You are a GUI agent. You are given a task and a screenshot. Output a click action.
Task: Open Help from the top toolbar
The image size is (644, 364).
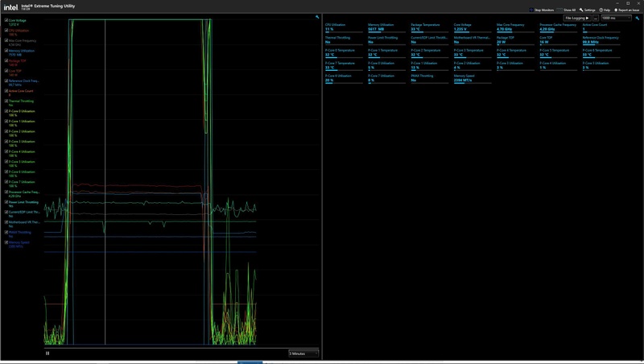click(605, 10)
